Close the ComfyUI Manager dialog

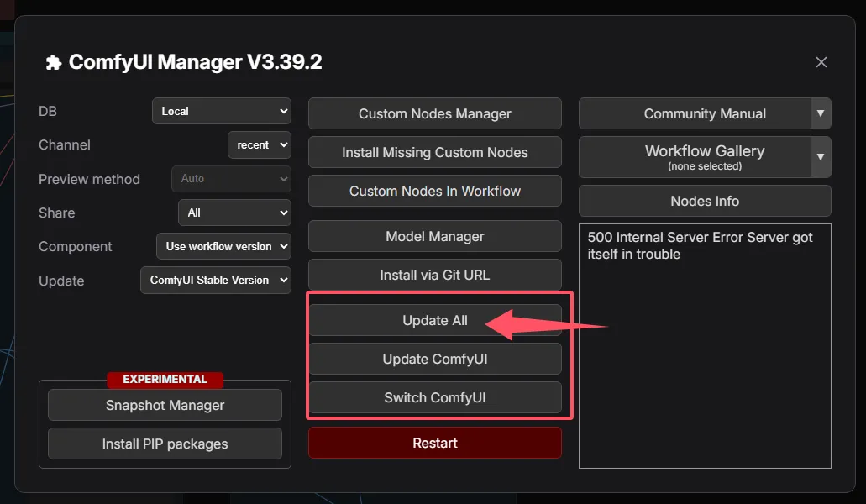point(821,62)
